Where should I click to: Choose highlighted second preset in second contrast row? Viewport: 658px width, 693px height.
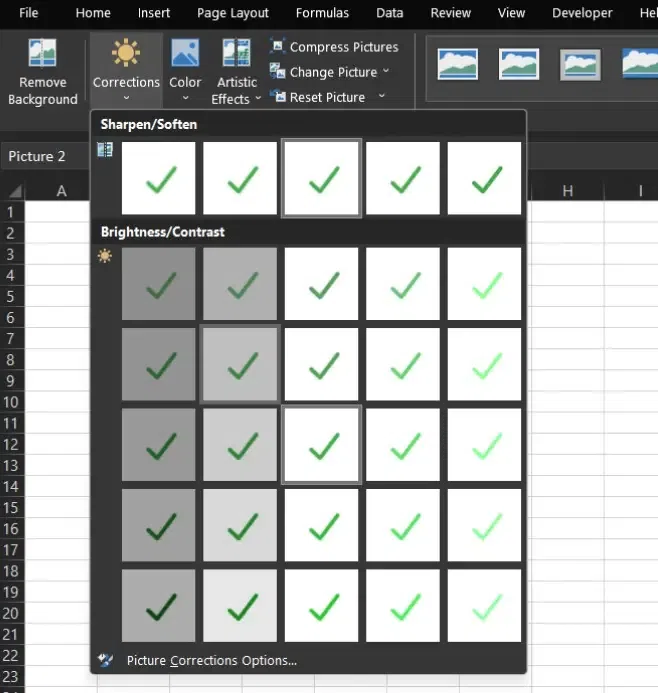click(x=240, y=364)
